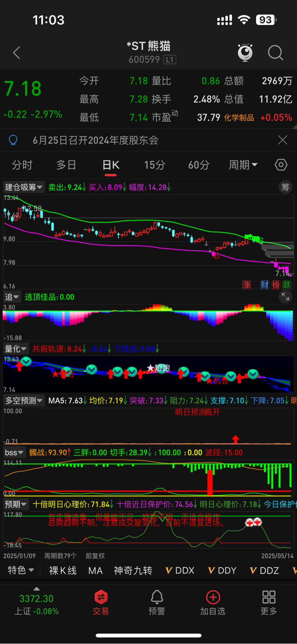297x644 pixels.
Task: Switch to 分时 tab
Action: (22, 165)
